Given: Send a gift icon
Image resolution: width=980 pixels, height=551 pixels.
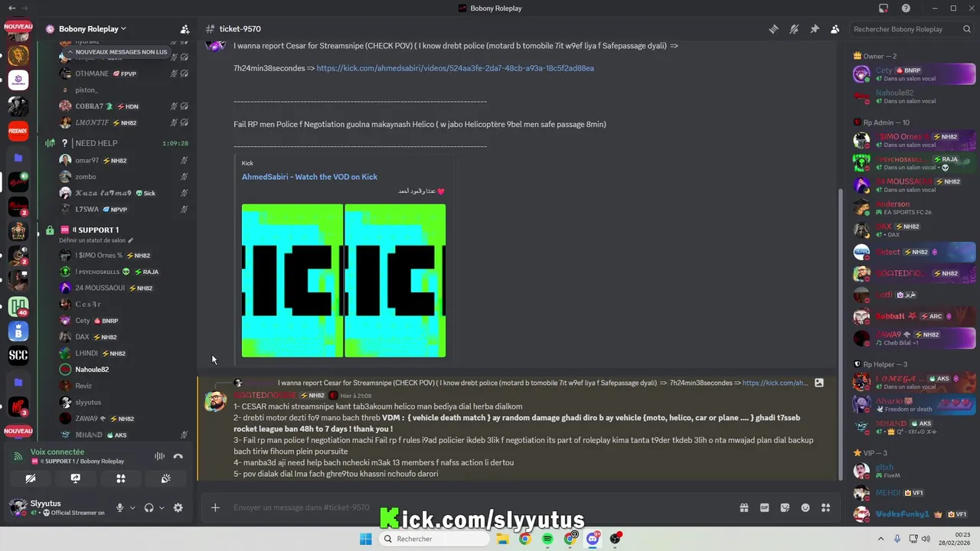Looking at the screenshot, I should click(743, 507).
